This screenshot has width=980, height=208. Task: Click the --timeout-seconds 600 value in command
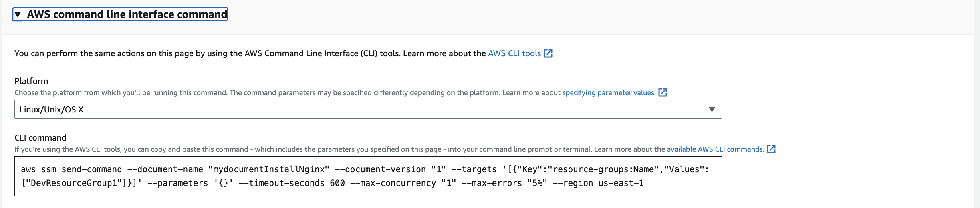pos(337,183)
